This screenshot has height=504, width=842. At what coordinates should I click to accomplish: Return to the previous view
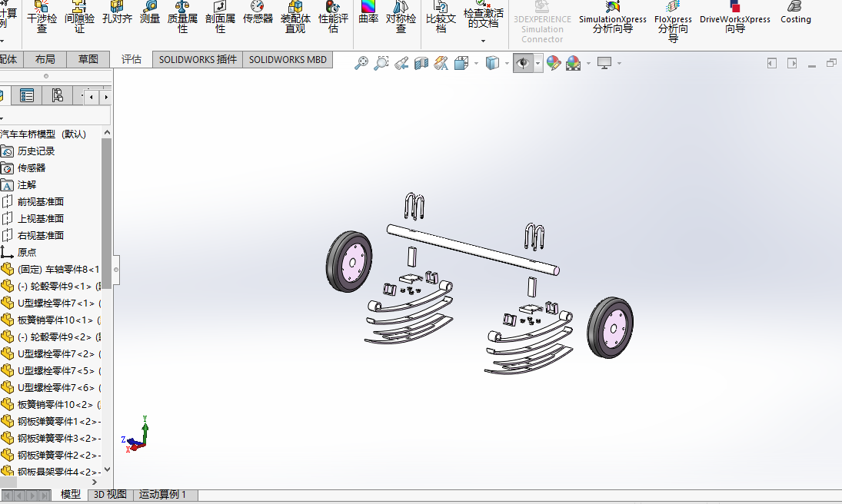pos(401,63)
